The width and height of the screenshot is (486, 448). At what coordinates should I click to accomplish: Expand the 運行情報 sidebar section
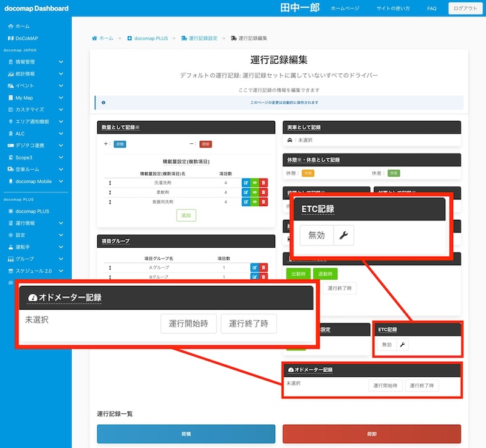point(61,223)
